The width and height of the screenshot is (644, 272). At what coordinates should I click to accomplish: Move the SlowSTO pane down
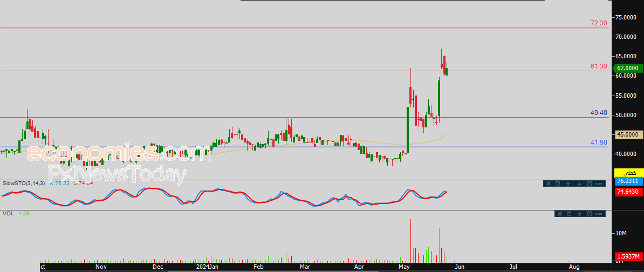578,183
